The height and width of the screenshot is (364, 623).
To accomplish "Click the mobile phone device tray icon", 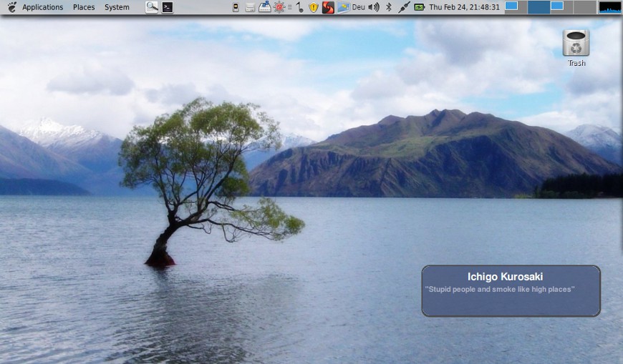I will tap(236, 7).
